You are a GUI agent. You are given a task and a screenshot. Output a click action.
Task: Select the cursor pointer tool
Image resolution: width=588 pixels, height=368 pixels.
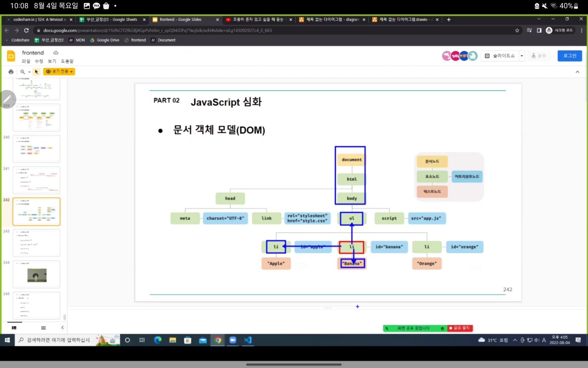pos(36,72)
